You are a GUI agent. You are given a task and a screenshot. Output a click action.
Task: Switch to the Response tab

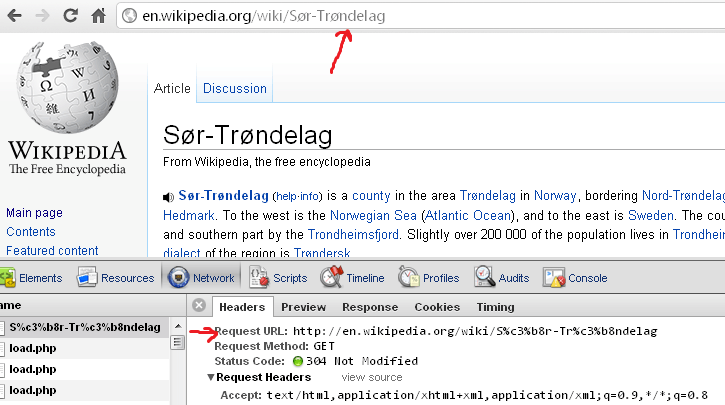click(x=370, y=307)
